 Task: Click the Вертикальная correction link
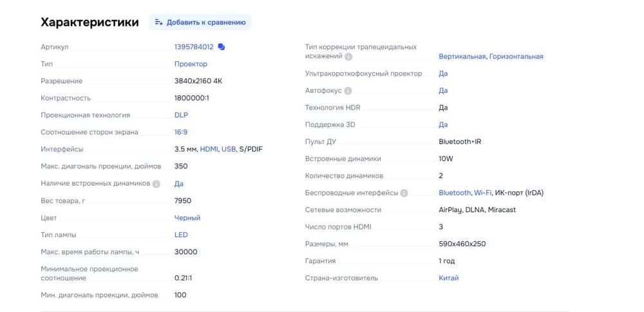click(462, 56)
